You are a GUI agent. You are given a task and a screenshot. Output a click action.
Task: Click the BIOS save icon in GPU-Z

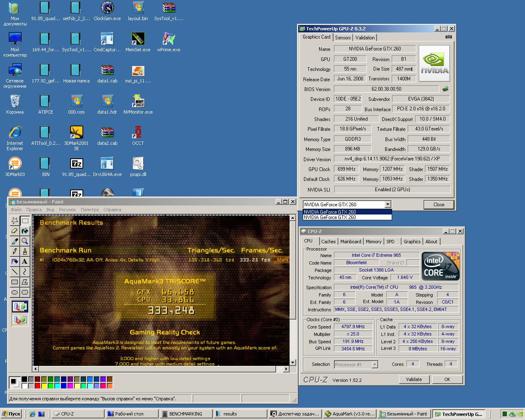click(445, 89)
